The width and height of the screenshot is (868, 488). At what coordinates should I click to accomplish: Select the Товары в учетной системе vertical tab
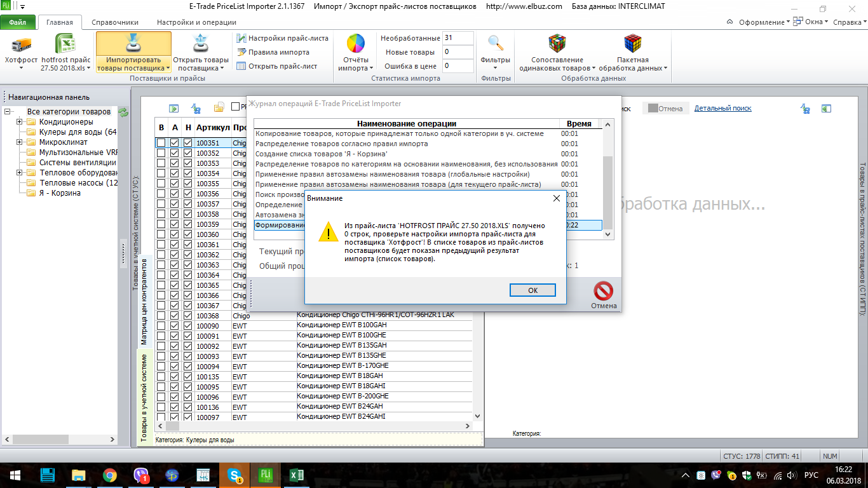[145, 398]
